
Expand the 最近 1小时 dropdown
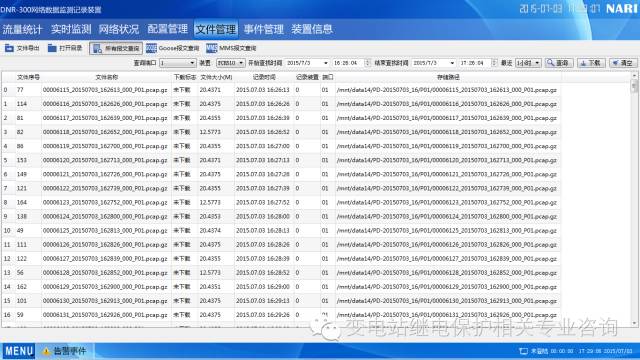(x=528, y=63)
